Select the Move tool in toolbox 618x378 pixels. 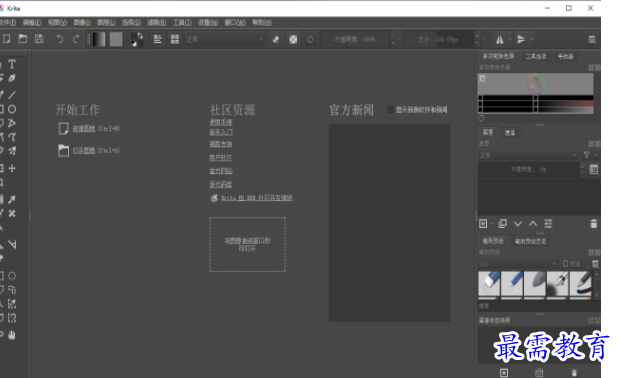click(x=12, y=168)
